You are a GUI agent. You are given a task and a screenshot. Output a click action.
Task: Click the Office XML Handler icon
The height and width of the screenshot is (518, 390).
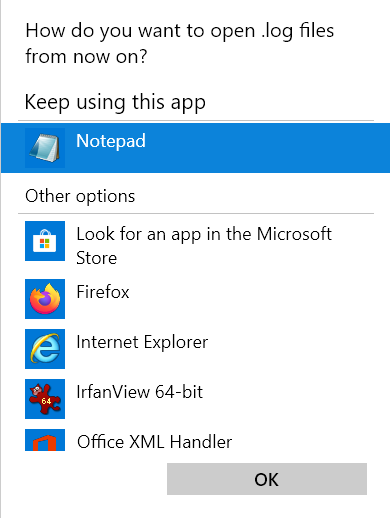[x=45, y=440]
